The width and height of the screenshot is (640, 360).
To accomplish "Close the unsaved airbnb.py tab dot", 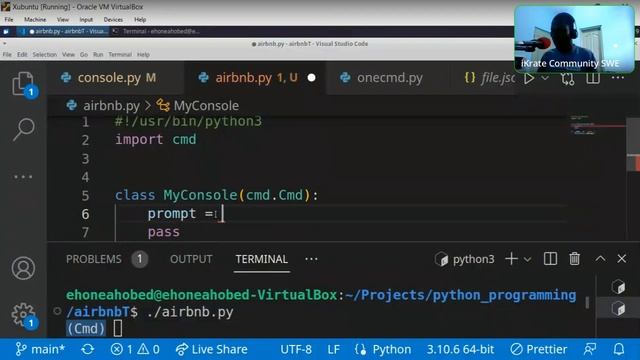I will point(311,78).
